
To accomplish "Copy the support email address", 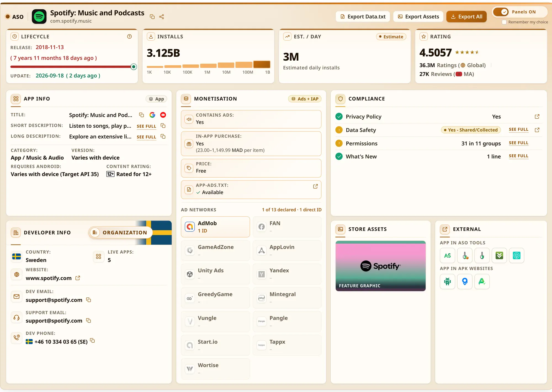I will [x=89, y=320].
